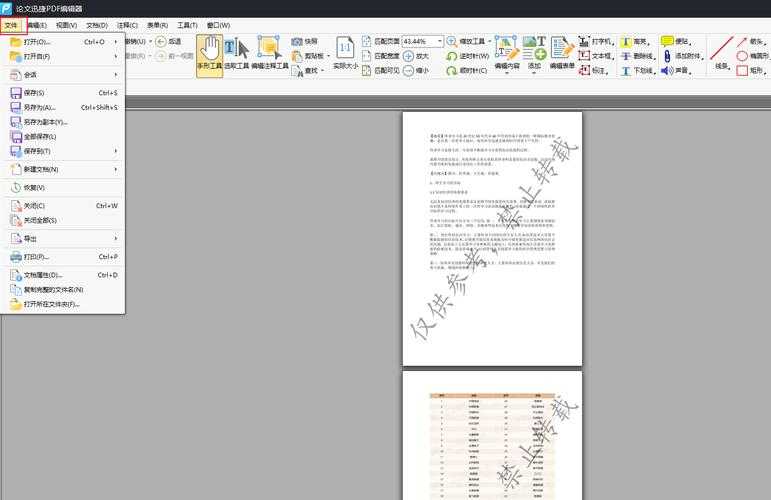The width and height of the screenshot is (771, 500).
Task: Select the Line (线条) drawing tool
Action: 721,54
